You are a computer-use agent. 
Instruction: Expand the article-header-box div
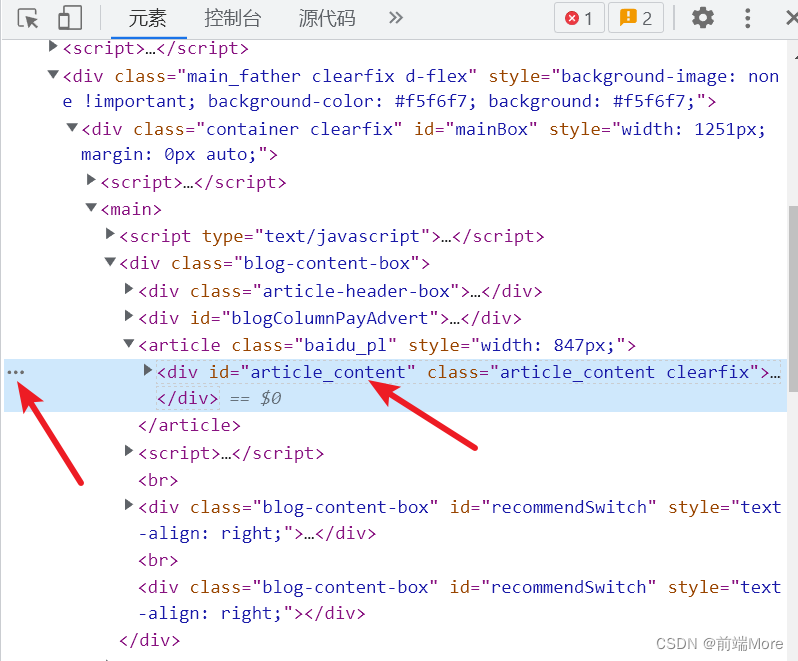tap(129, 290)
